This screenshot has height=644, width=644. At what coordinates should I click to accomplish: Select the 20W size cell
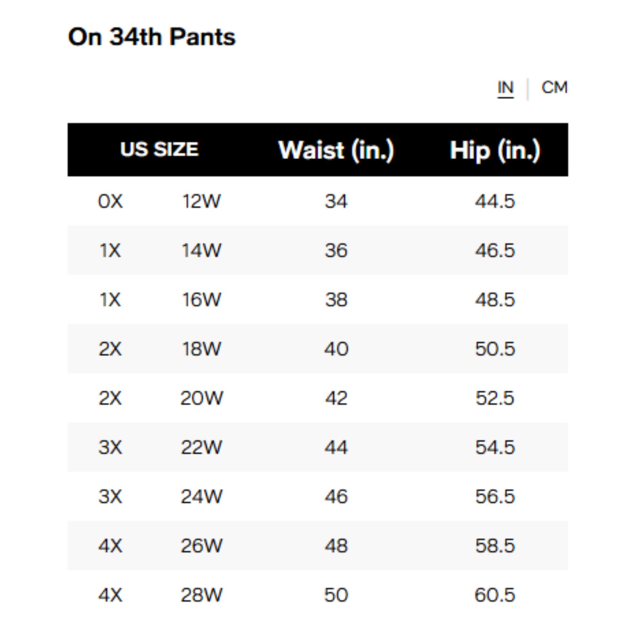[201, 398]
